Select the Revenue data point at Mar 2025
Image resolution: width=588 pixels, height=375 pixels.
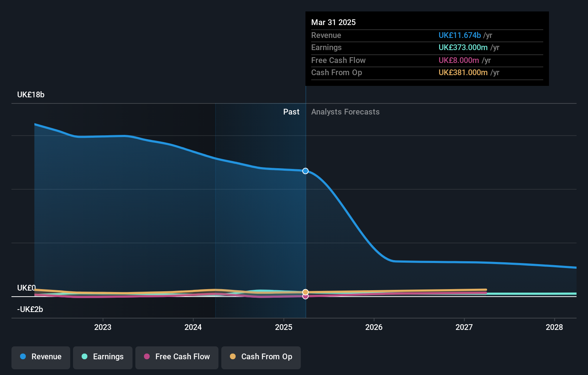click(305, 171)
